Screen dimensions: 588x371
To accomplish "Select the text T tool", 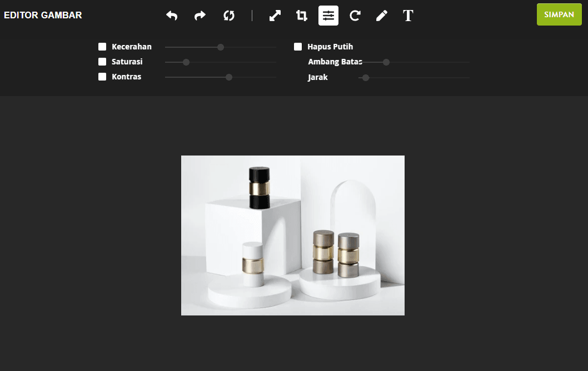I will (408, 16).
